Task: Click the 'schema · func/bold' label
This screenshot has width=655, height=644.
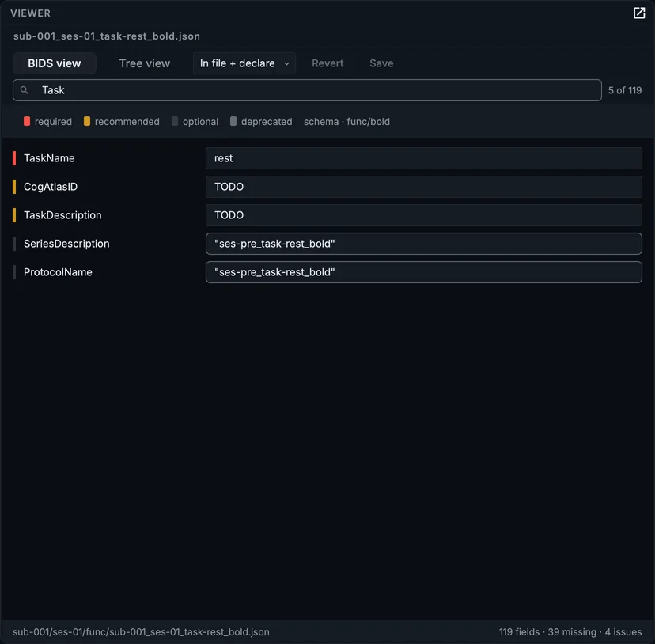Action: 346,122
